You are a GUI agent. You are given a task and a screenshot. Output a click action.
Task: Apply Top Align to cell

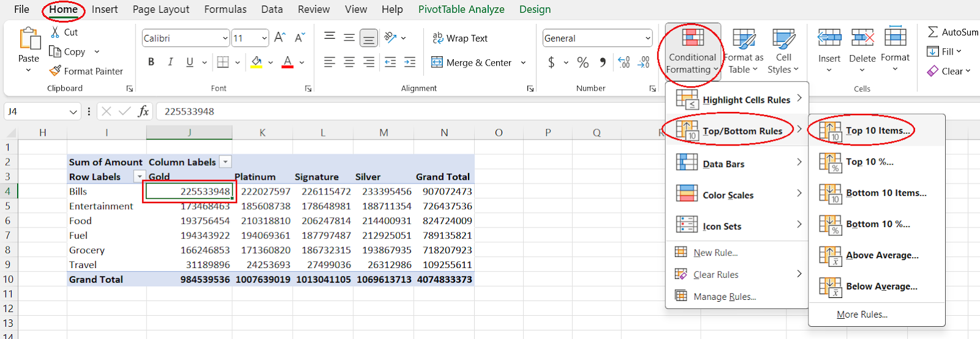click(330, 38)
